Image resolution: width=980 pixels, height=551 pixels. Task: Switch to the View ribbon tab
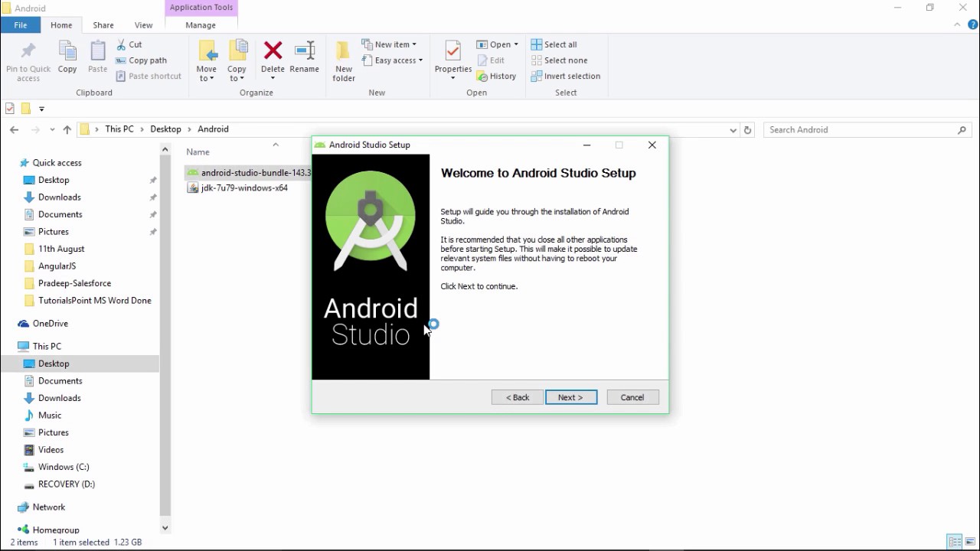(143, 25)
